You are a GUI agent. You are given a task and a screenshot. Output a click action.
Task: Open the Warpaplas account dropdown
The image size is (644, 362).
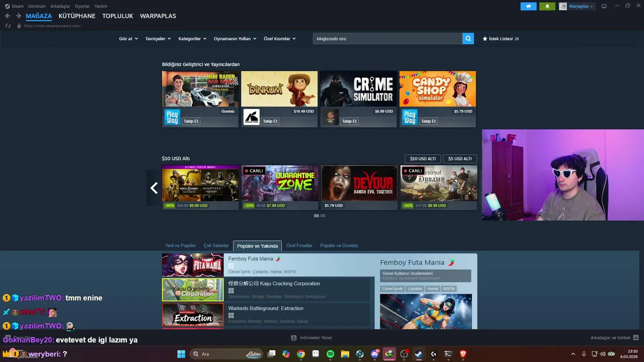point(577,7)
